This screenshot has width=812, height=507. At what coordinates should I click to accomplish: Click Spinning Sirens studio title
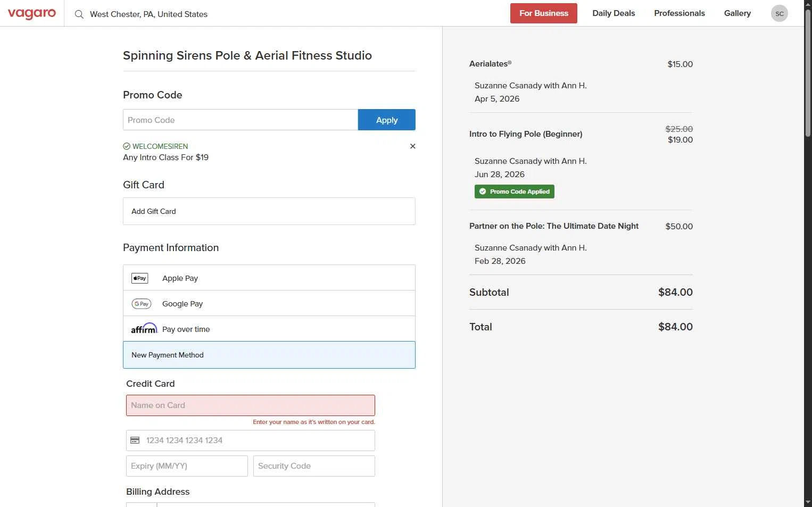[x=247, y=55]
